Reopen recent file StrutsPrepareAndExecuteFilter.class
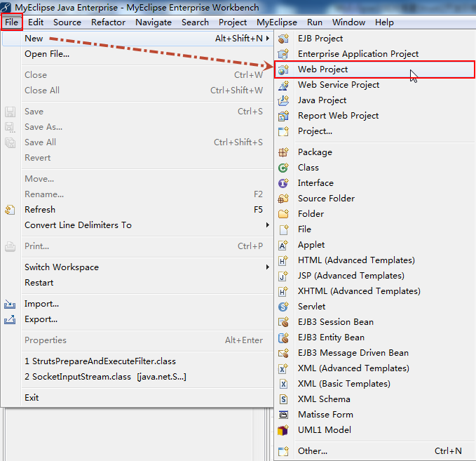 click(x=137, y=361)
